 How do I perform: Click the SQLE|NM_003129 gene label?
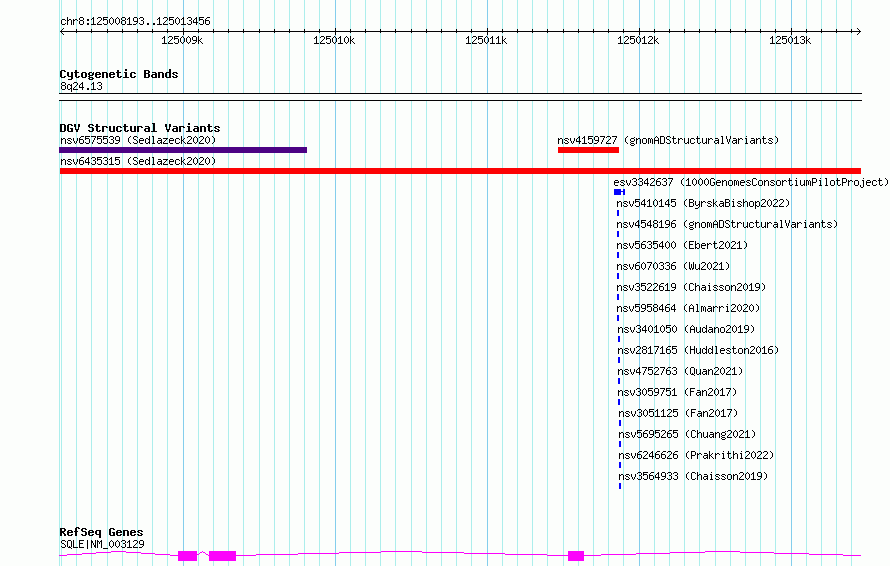tap(102, 544)
